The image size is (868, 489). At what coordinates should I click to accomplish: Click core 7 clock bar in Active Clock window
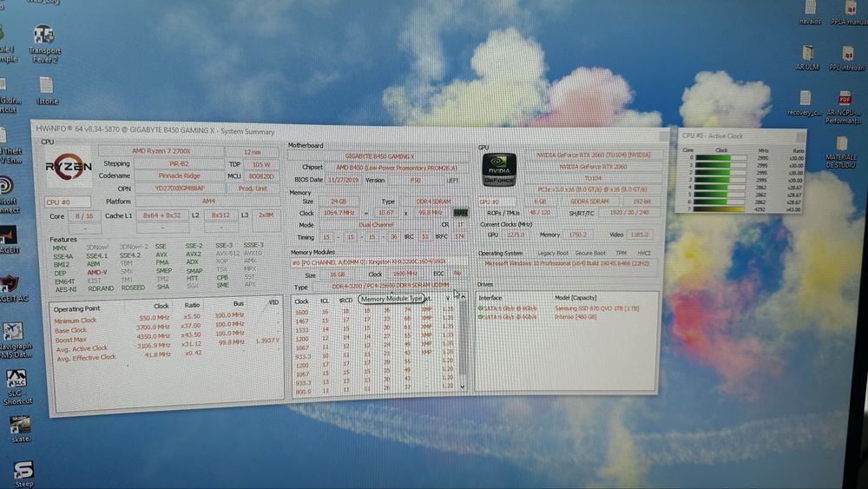pyautogui.click(x=720, y=209)
